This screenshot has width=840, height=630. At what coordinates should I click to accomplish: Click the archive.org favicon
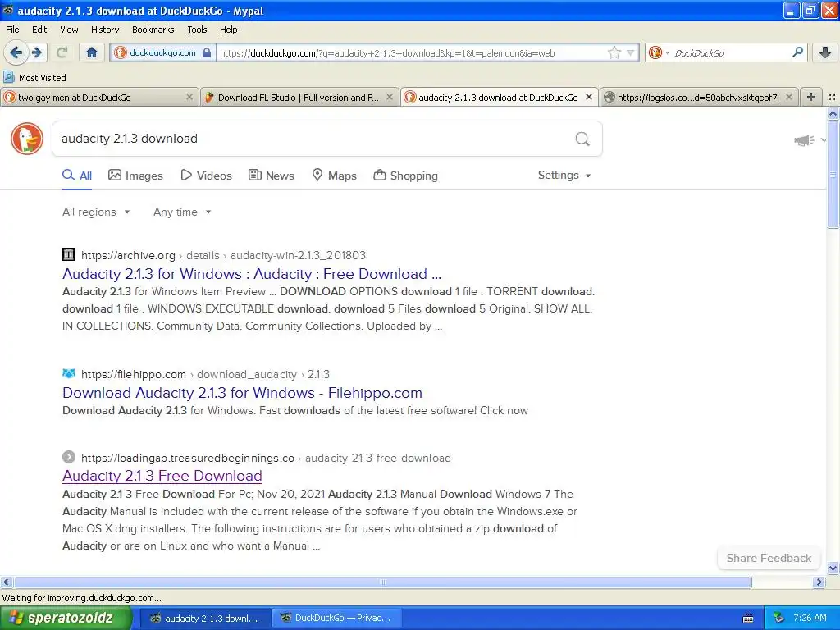pos(69,254)
